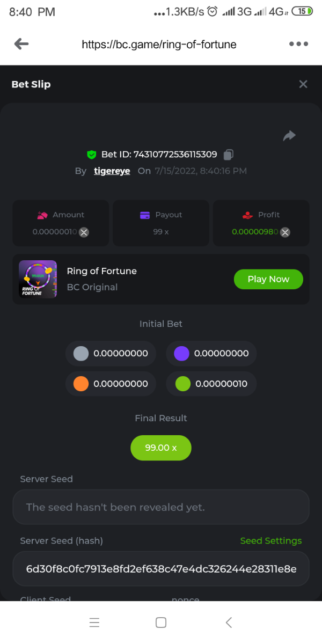Select the gray color bet swatch
This screenshot has height=644, width=322.
[x=80, y=354]
